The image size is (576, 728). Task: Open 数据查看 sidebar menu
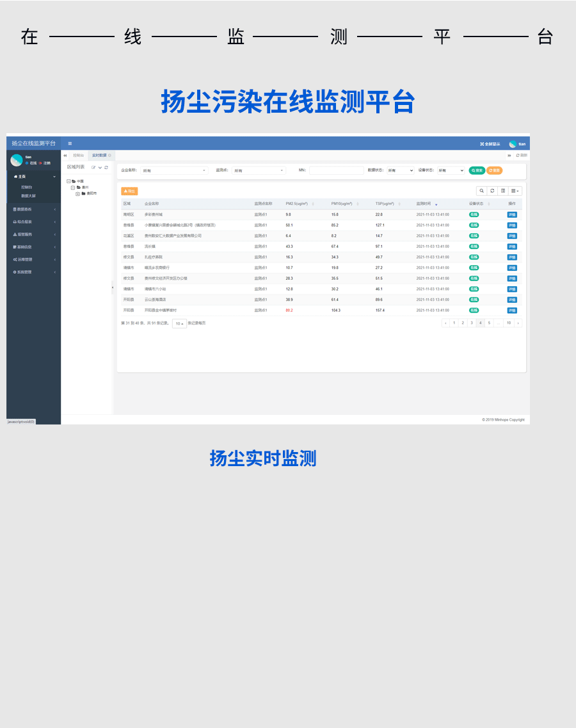point(33,209)
